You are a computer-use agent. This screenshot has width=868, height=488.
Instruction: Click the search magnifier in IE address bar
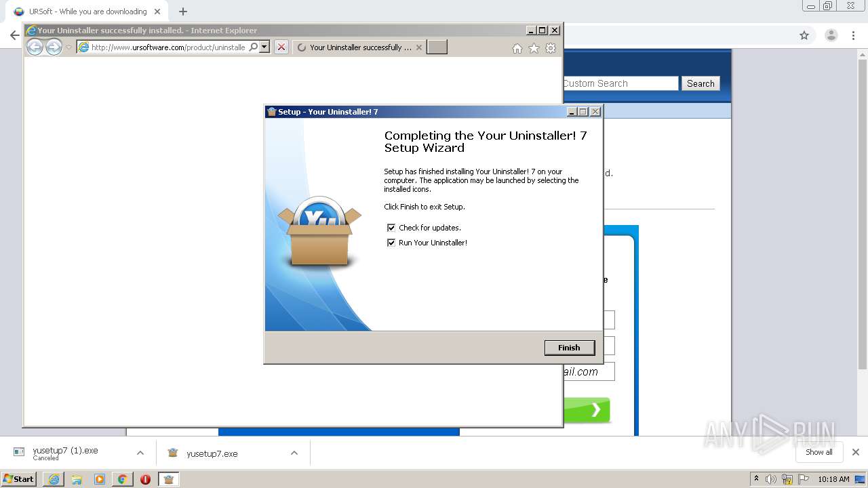[x=253, y=47]
